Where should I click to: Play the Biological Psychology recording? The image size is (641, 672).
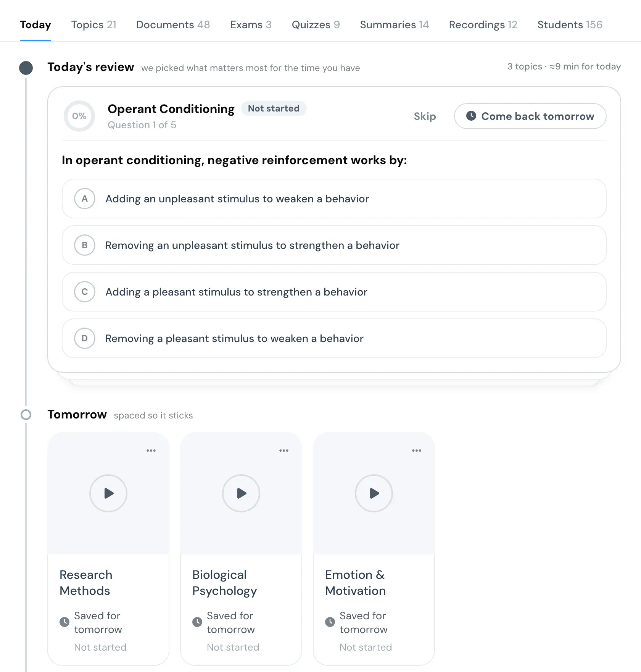[x=241, y=493]
